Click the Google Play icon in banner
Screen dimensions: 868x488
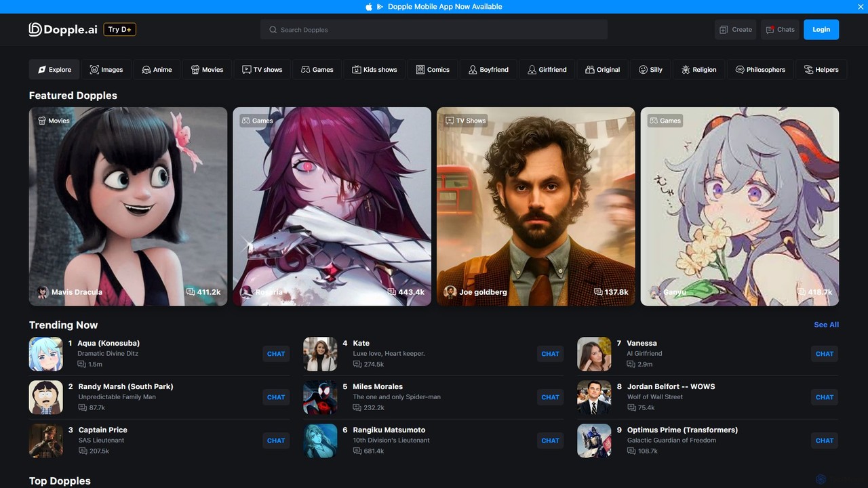coord(380,7)
